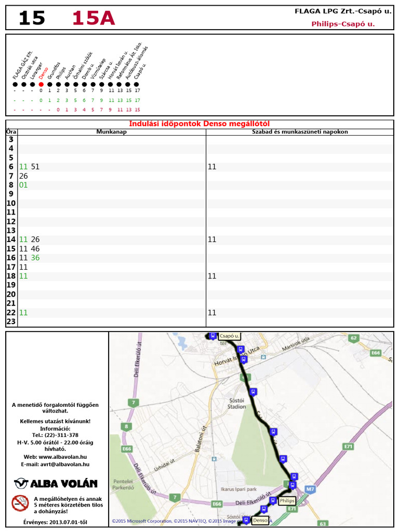Click the Philips-Csapó u. red subtitle
The height and width of the screenshot is (532, 399).
click(343, 24)
